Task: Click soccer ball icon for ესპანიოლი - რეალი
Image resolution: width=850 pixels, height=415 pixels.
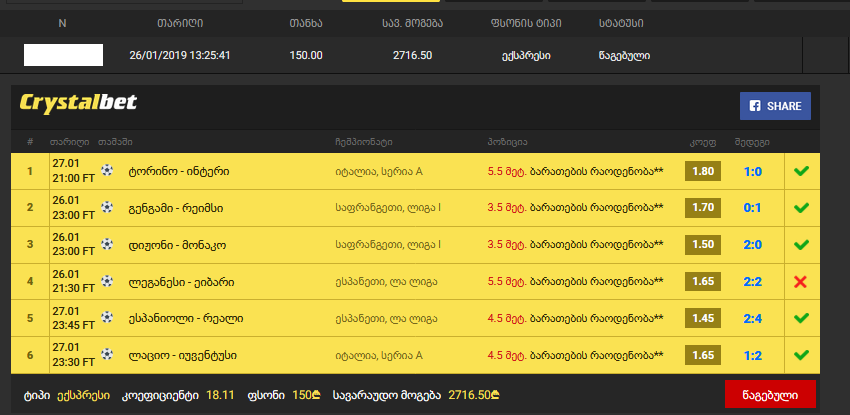Action: point(107,317)
